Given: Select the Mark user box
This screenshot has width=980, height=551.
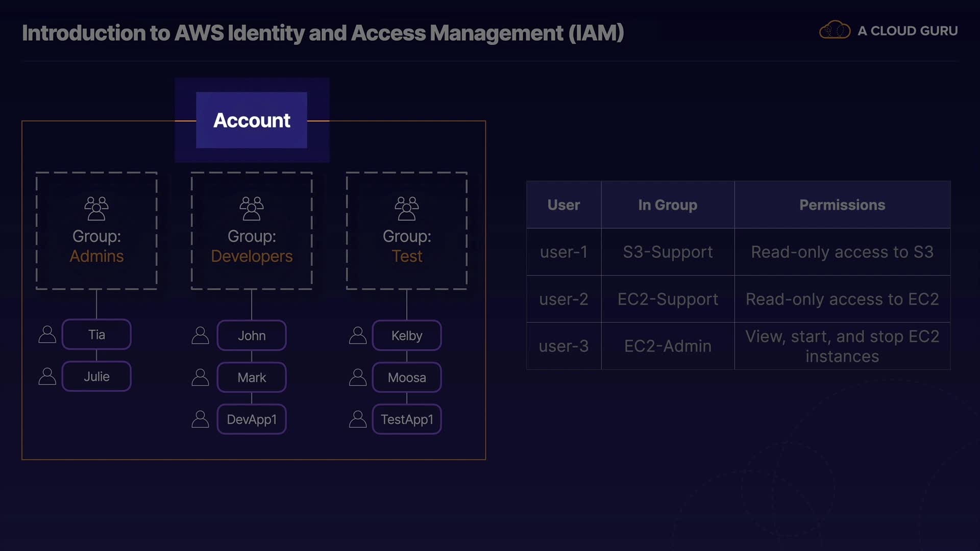Looking at the screenshot, I should tap(252, 378).
